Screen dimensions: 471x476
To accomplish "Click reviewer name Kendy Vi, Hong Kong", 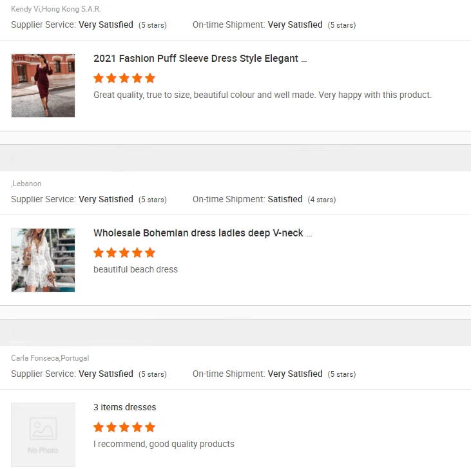I will click(x=56, y=9).
